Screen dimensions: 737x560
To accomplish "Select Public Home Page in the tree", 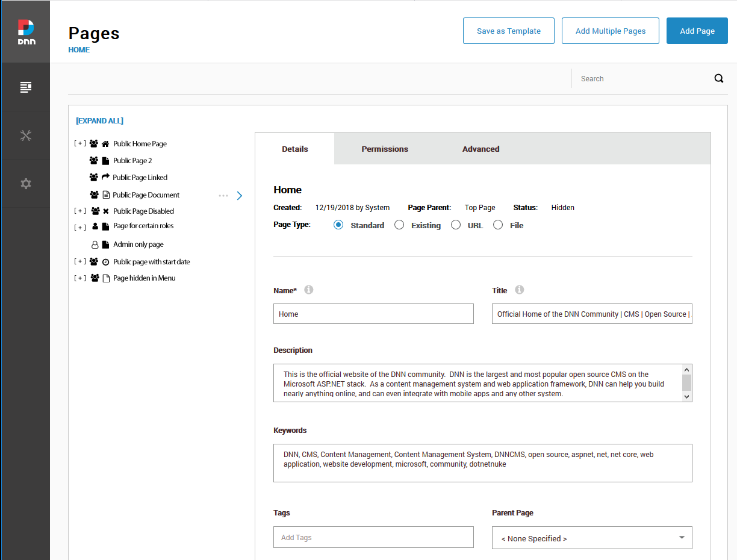I will (x=140, y=144).
